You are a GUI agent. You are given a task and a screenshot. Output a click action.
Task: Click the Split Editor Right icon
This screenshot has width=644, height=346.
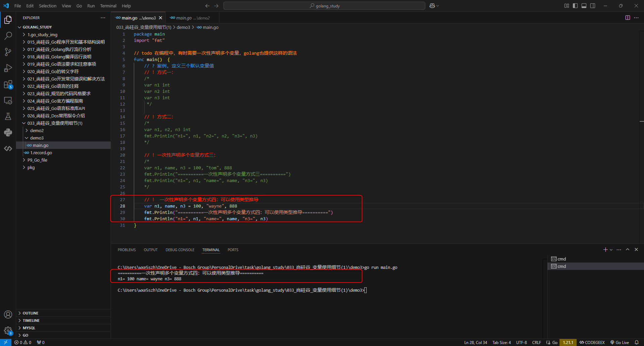628,18
